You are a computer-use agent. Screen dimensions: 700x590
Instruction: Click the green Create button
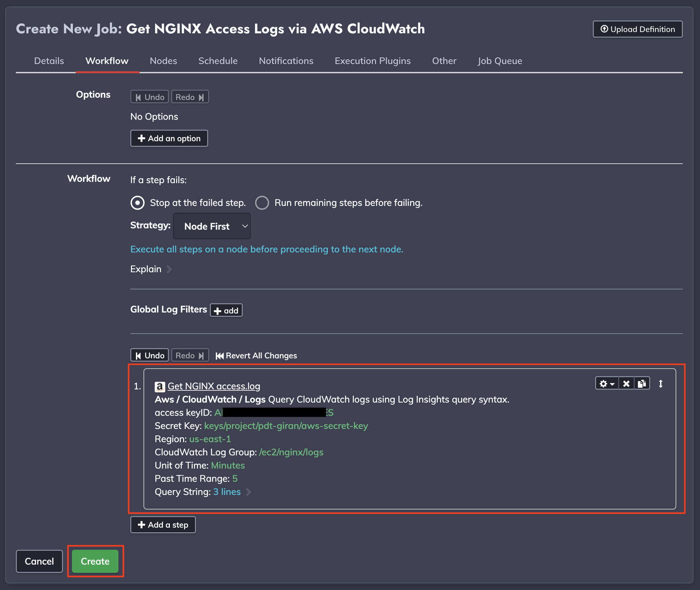95,561
